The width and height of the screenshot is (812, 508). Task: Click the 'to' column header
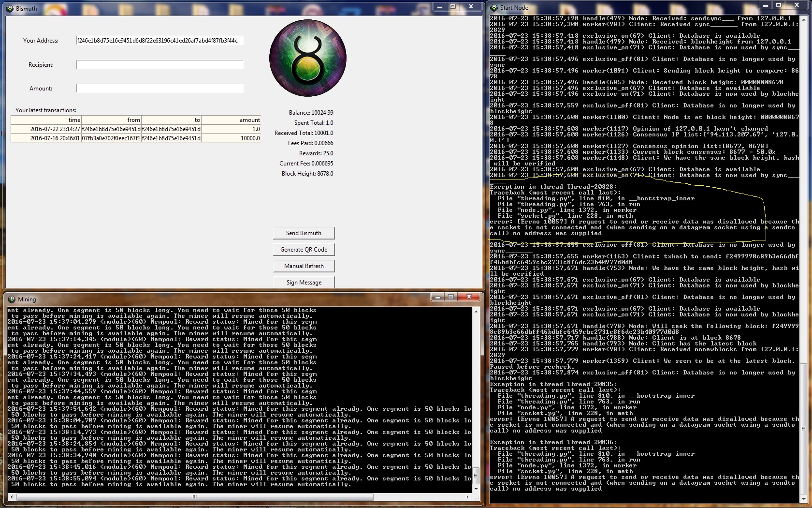171,120
